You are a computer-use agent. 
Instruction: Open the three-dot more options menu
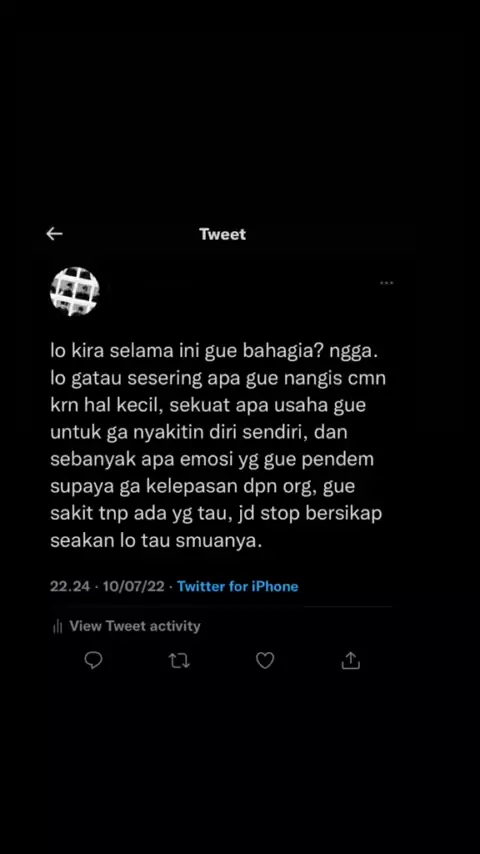387,283
